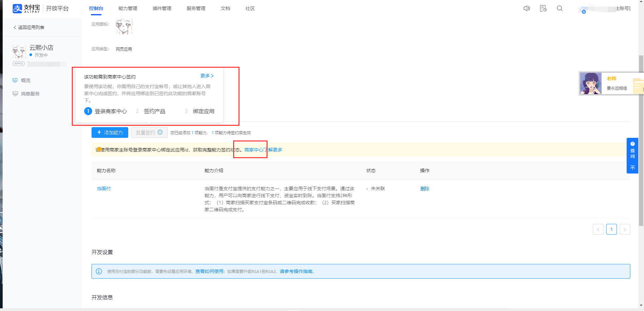Click the 应用图标 image thumbnail
644x311 pixels.
click(124, 26)
